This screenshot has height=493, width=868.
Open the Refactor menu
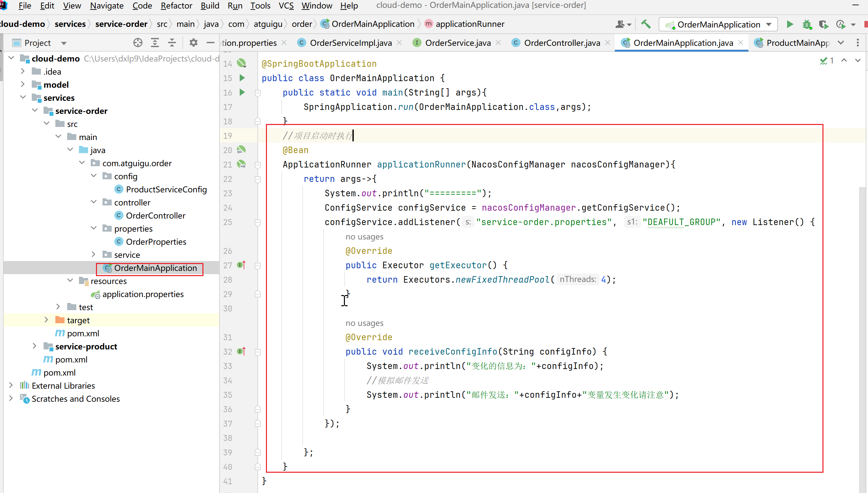pos(176,6)
